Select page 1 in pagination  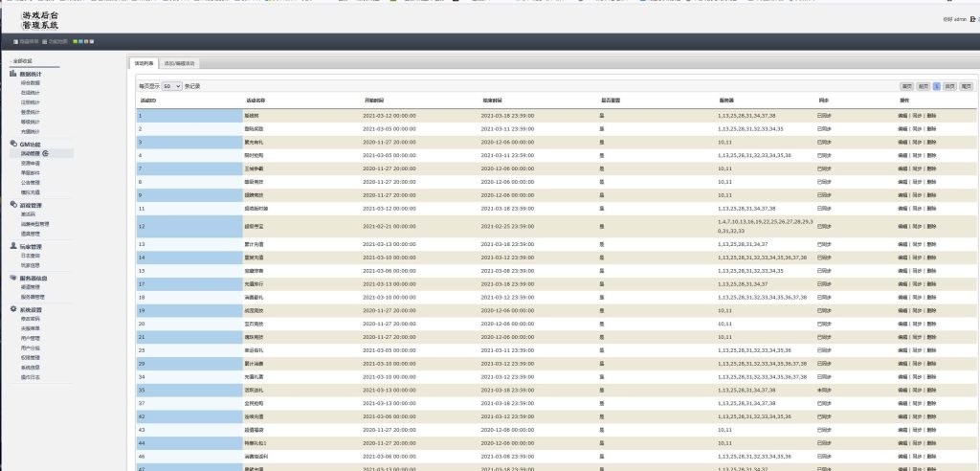(x=937, y=86)
